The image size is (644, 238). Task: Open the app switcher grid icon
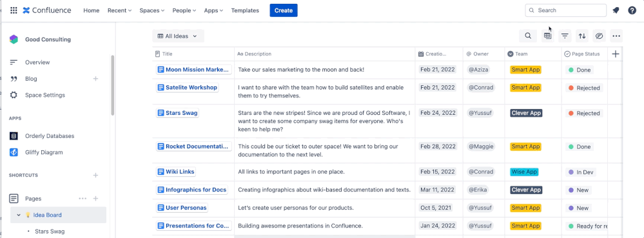click(14, 10)
